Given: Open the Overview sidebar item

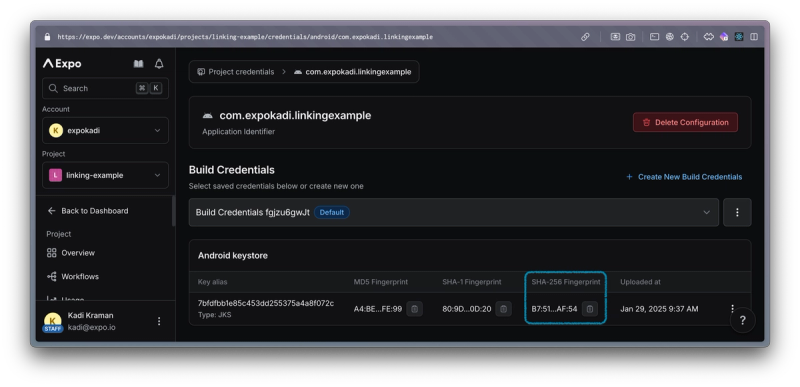Looking at the screenshot, I should (x=71, y=253).
